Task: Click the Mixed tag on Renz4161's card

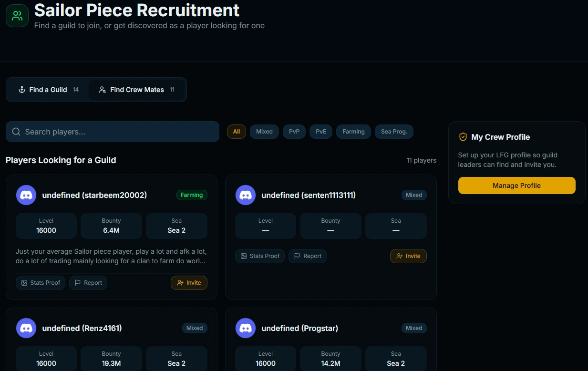Action: tap(195, 328)
